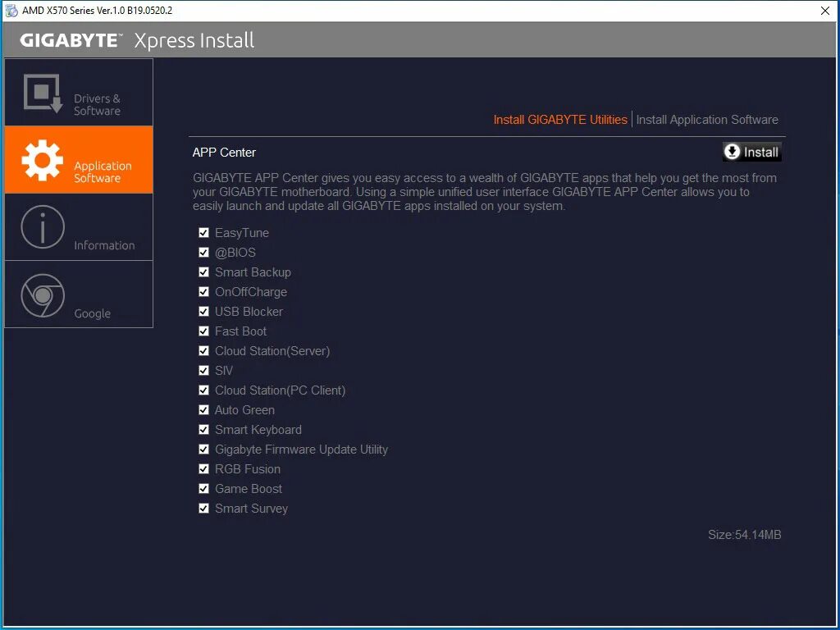840x630 pixels.
Task: Click the Information sidebar label
Action: pos(104,245)
